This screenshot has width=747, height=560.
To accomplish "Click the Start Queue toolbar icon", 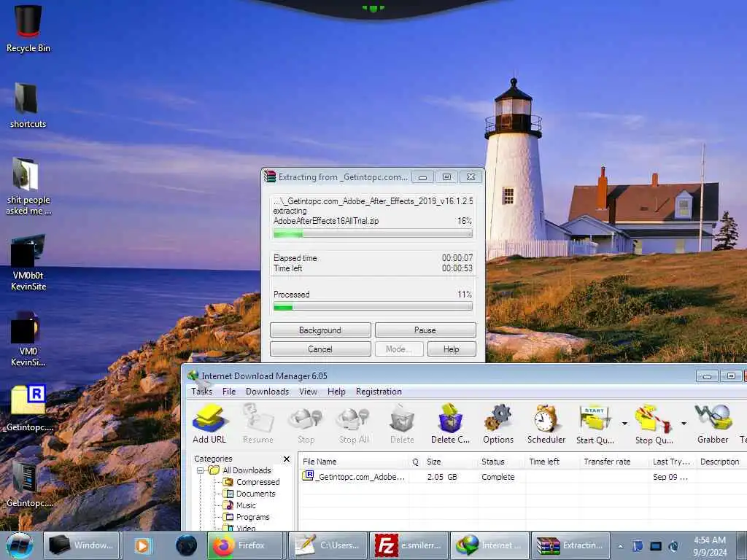I will 595,424.
